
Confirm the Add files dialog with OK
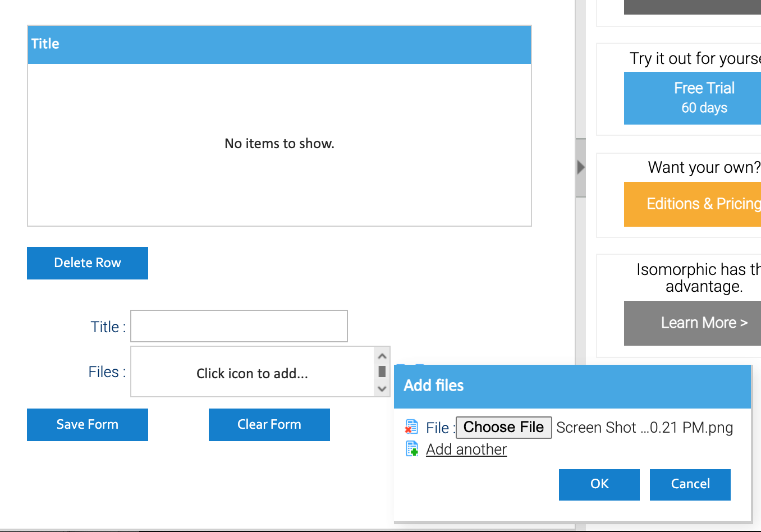tap(599, 484)
